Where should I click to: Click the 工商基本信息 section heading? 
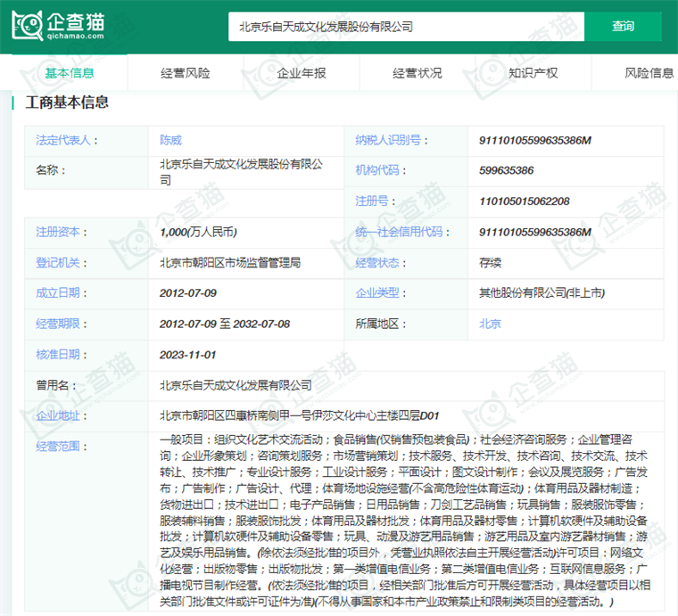(67, 103)
